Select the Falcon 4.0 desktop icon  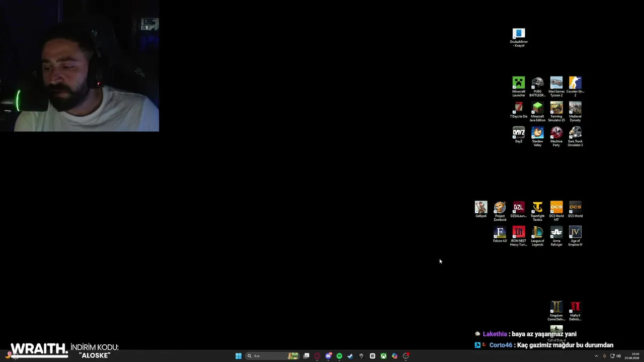pyautogui.click(x=500, y=235)
